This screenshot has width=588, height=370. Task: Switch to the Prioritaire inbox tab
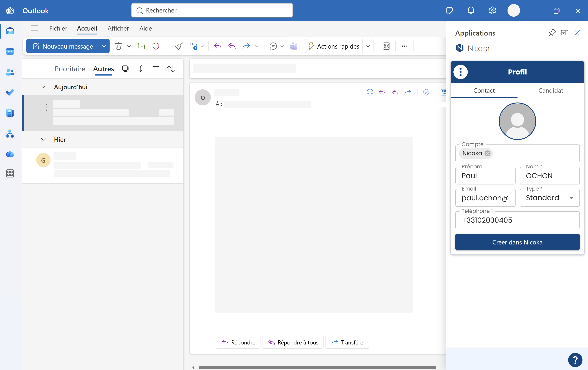coord(70,69)
